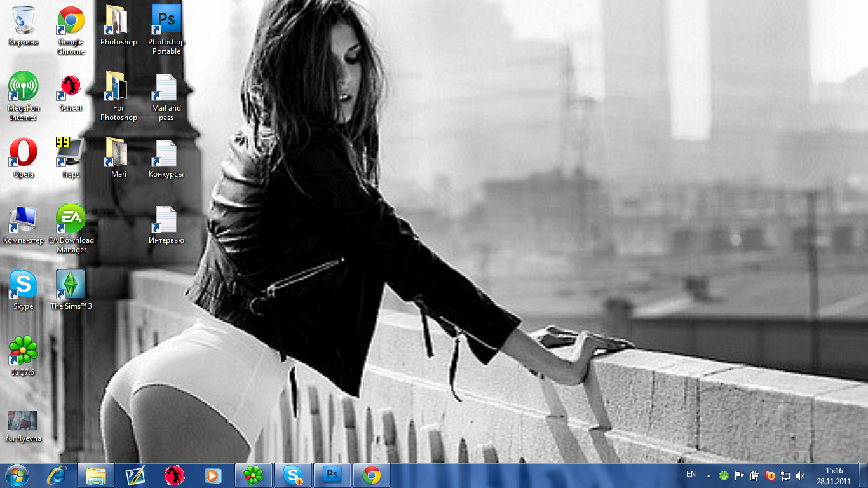Select the Компьютер desktop icon
This screenshot has width=868, height=488.
point(24,224)
